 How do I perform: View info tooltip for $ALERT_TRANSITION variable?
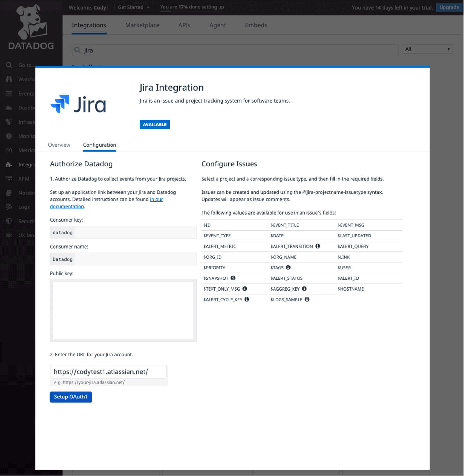318,246
